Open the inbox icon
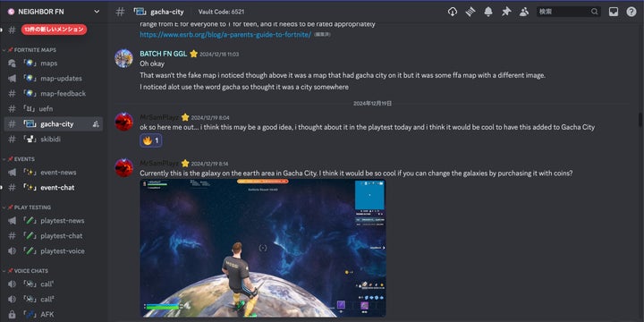The image size is (644, 322). pyautogui.click(x=614, y=12)
